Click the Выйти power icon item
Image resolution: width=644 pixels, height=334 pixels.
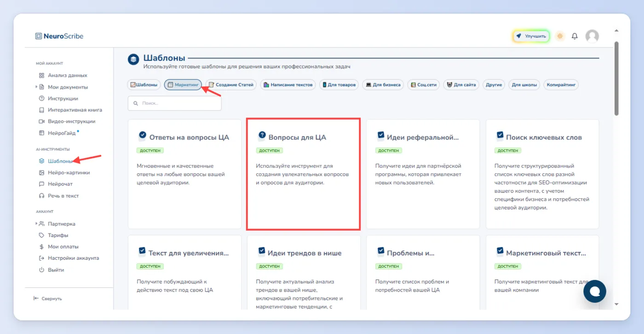point(52,270)
